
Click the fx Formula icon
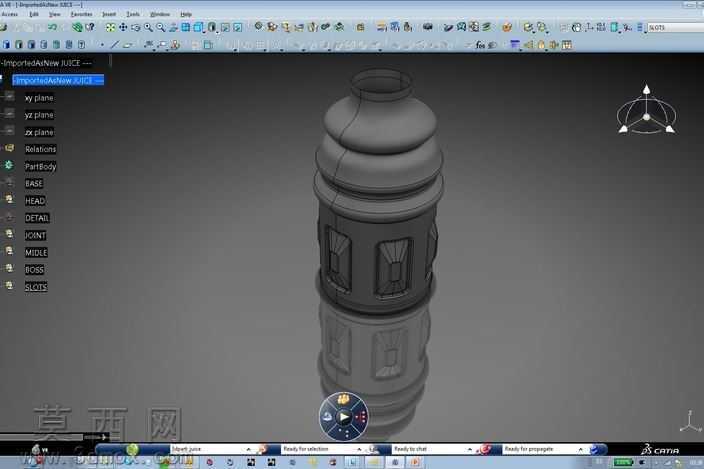point(480,45)
